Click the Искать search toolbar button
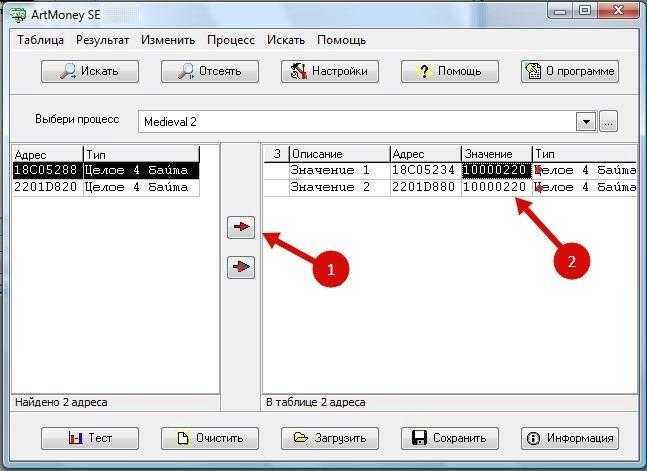The height and width of the screenshot is (471, 647). click(x=90, y=71)
